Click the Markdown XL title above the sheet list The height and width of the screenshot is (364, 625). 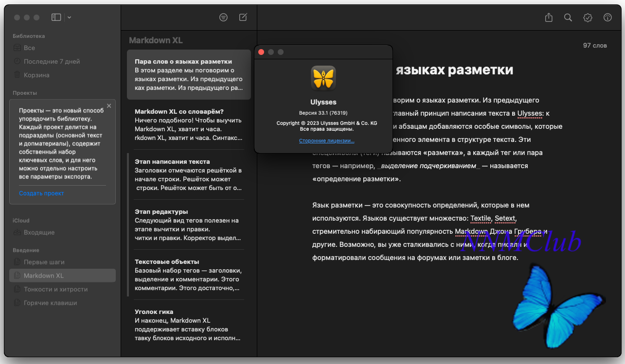tap(156, 40)
